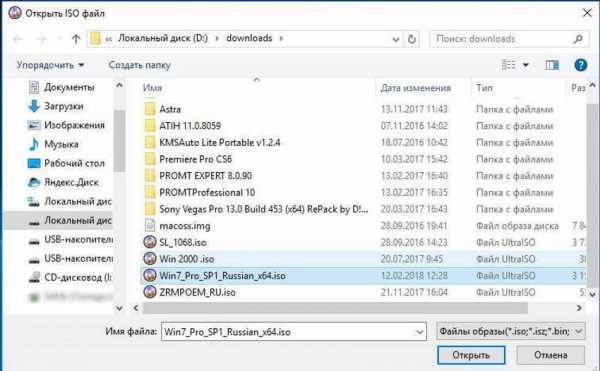Open the view options dropdown arrow
Viewport: 600px width, 371px height.
[526, 65]
